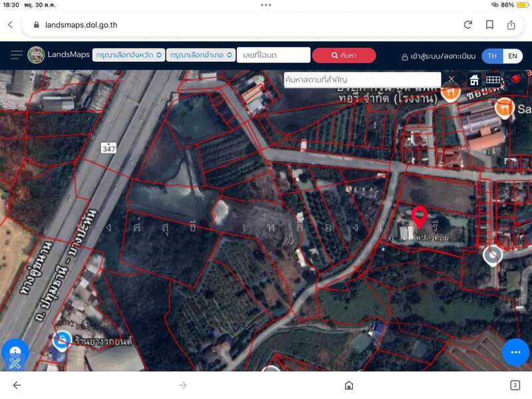Click the red location pin on map
The height and width of the screenshot is (399, 532).
[x=419, y=217]
